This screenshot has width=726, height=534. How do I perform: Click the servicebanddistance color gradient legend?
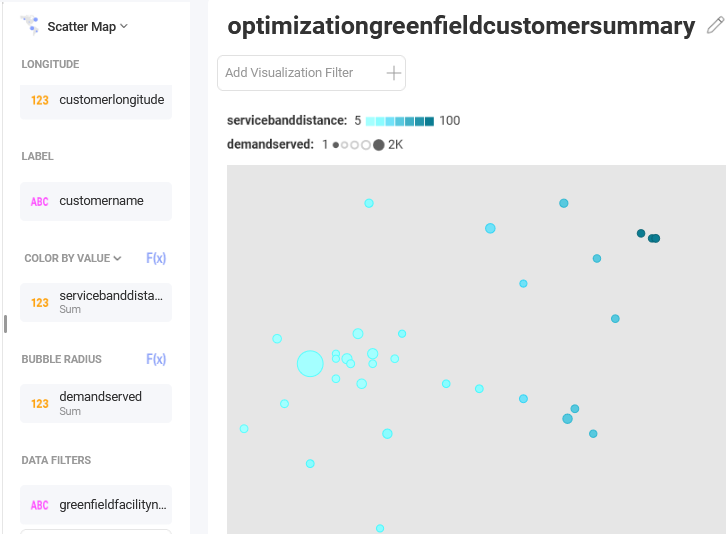click(x=400, y=121)
